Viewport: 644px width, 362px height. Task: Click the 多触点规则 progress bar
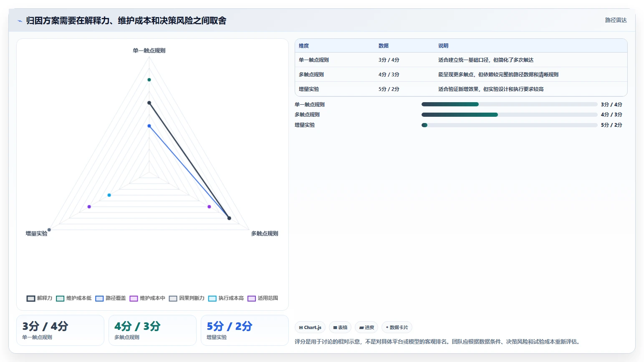(x=510, y=115)
